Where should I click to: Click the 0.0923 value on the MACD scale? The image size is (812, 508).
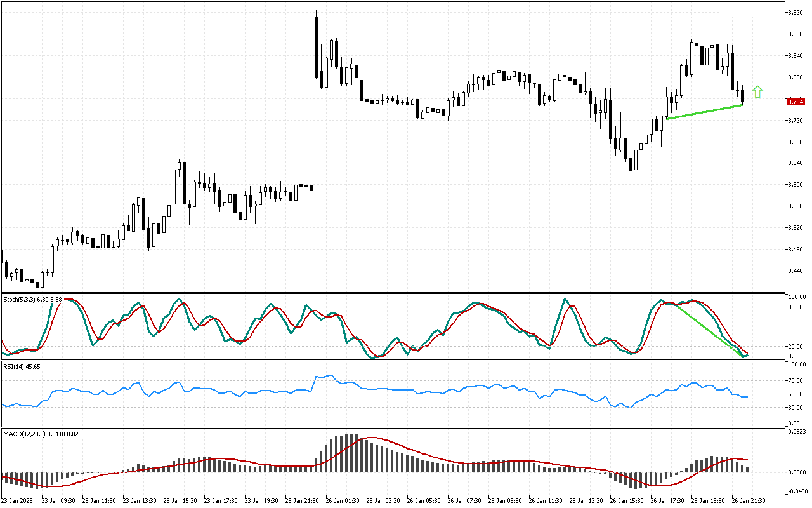coord(797,432)
